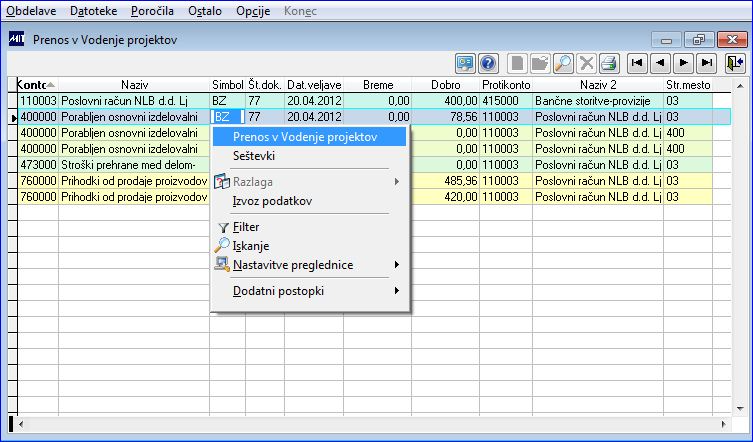
Task: Click the Protikonto column header
Action: click(506, 85)
